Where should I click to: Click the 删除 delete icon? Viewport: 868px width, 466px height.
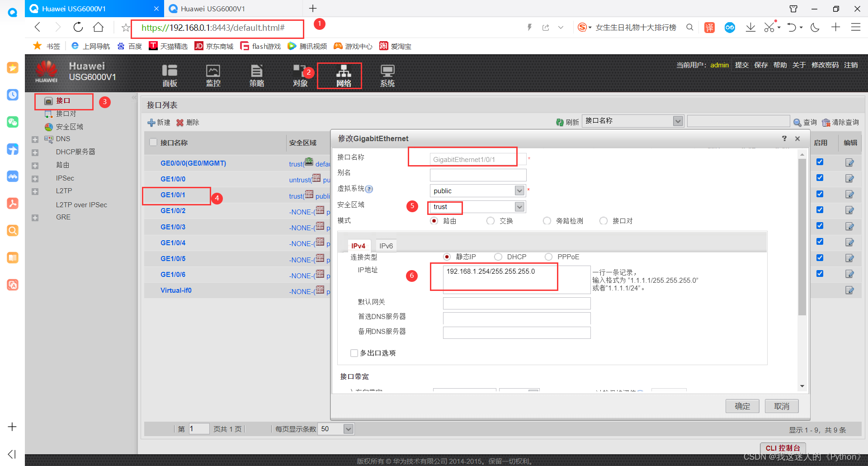point(188,122)
